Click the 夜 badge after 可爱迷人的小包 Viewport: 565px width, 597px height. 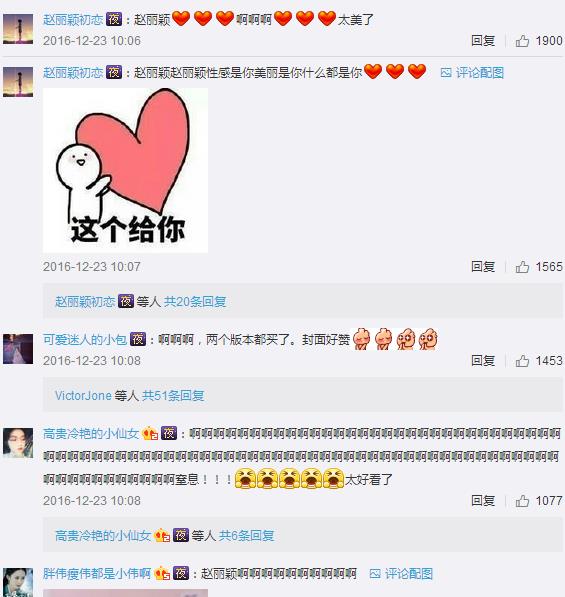138,339
